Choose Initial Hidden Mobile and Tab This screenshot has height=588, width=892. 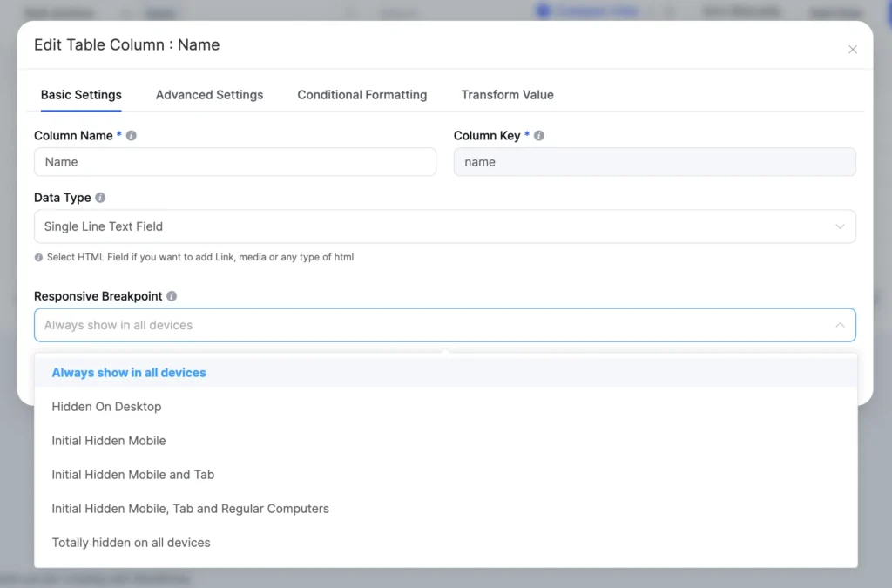(445, 475)
